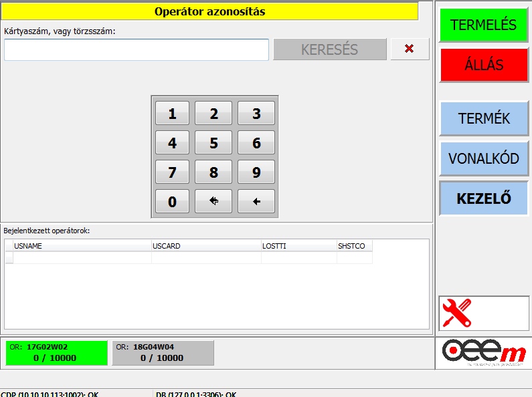Click the card number input field
532x397 pixels.
(x=137, y=49)
